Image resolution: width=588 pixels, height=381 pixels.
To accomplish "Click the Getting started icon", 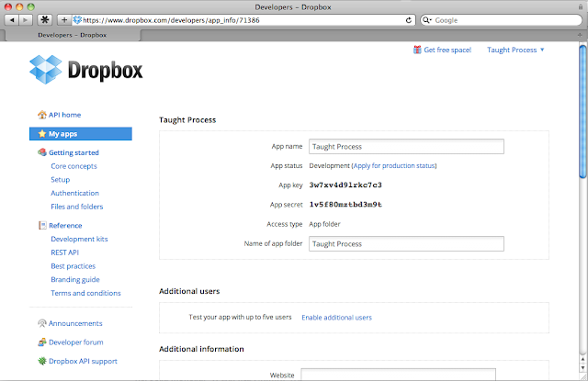I will [x=42, y=152].
